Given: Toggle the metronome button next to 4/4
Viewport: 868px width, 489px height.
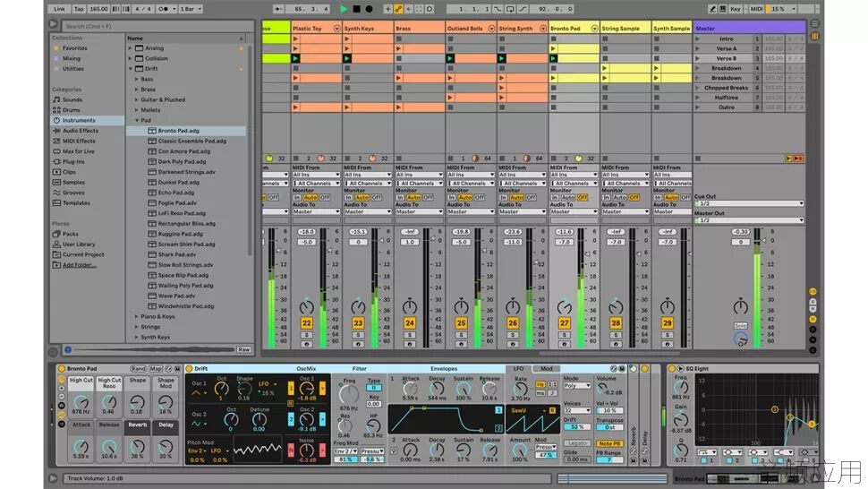Looking at the screenshot, I should [166, 9].
